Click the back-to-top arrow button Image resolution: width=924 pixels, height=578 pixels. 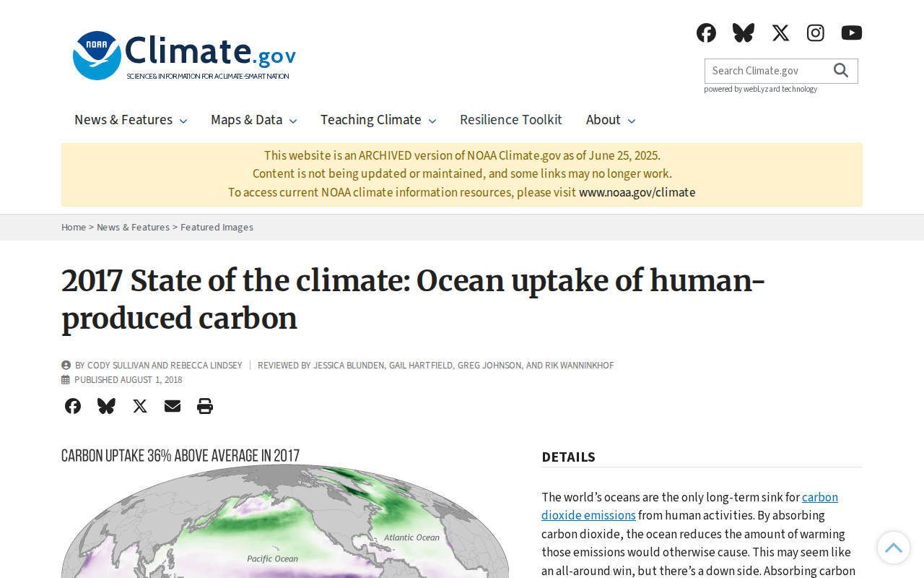(x=894, y=548)
